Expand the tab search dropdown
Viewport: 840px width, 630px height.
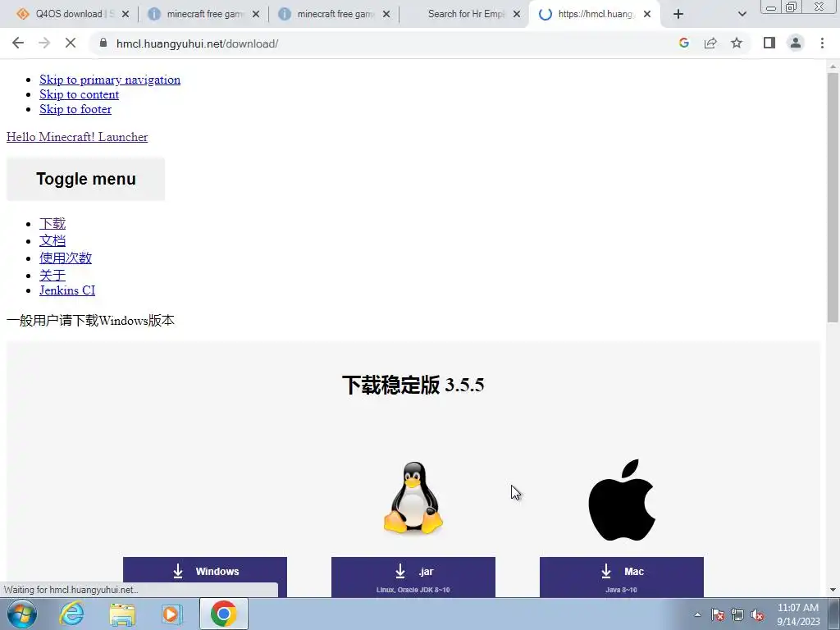click(x=742, y=14)
